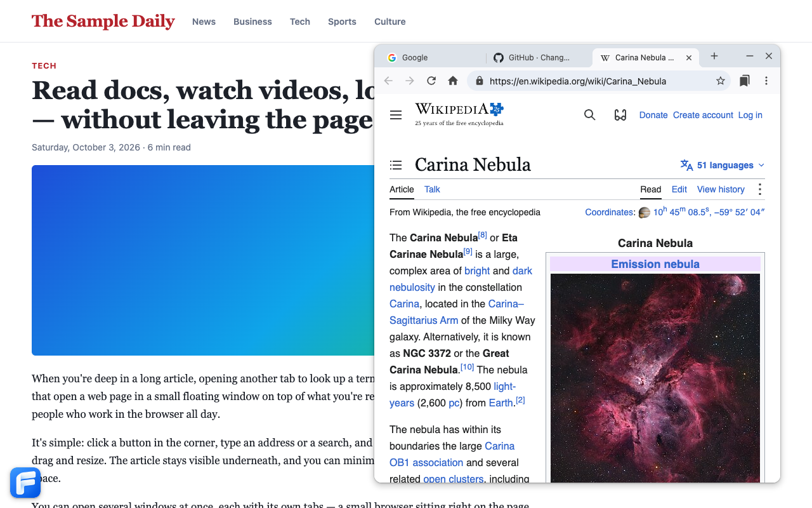
Task: Open the Business section in site navigation
Action: (x=252, y=22)
